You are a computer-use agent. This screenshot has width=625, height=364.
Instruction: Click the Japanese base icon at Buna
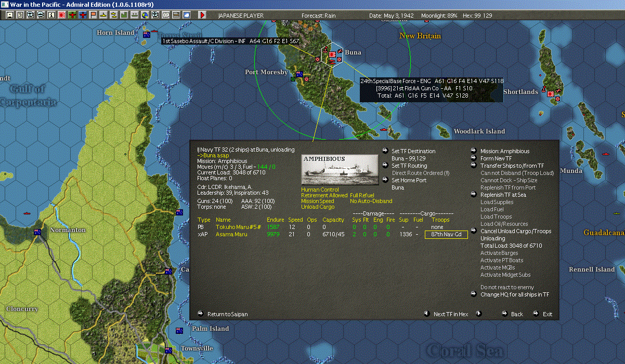(x=332, y=53)
